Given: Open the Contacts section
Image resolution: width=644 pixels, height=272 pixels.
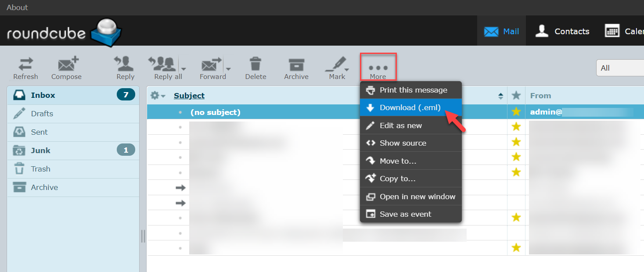Looking at the screenshot, I should click(563, 31).
